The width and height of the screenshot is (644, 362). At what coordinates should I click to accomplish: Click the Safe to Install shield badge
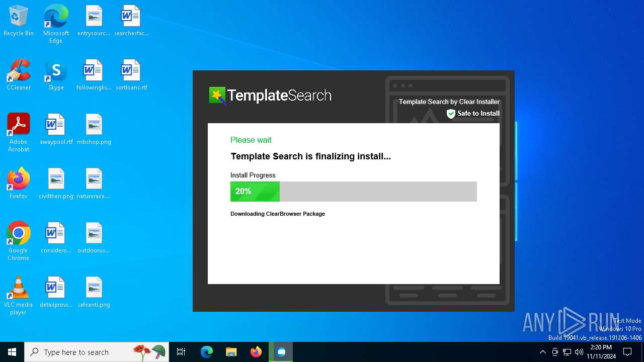473,114
